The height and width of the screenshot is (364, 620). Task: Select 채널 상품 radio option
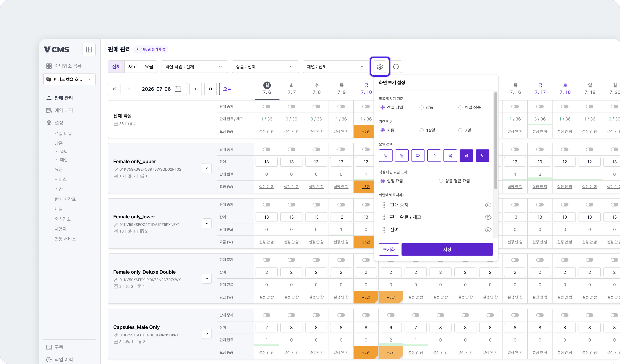[460, 107]
